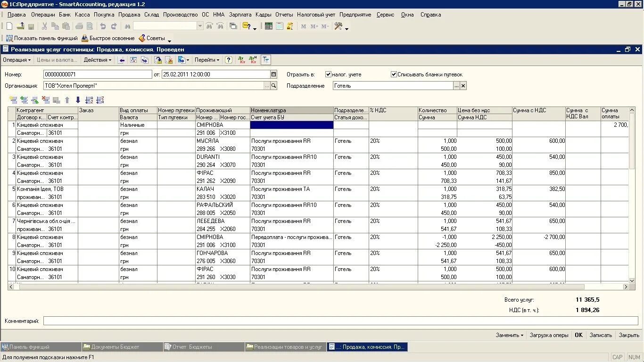Click Быстрое освоение button
This screenshot has height=362, width=644.
108,38
